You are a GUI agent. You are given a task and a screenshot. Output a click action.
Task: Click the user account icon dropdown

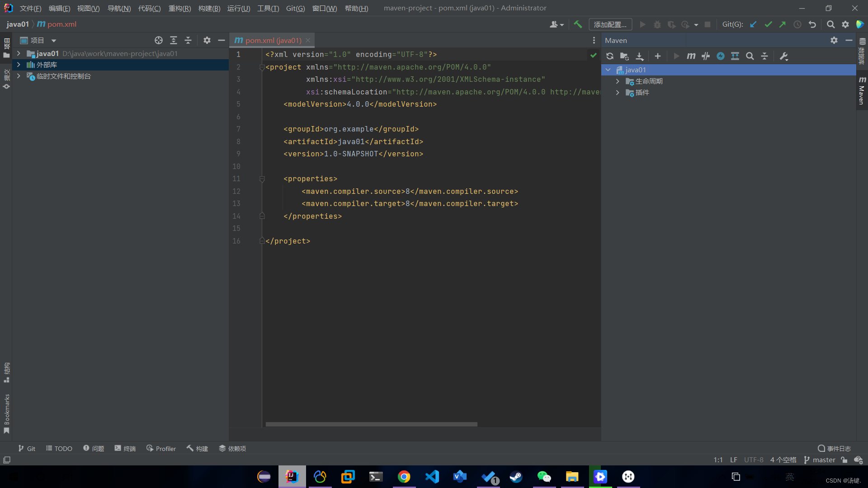[x=557, y=24]
